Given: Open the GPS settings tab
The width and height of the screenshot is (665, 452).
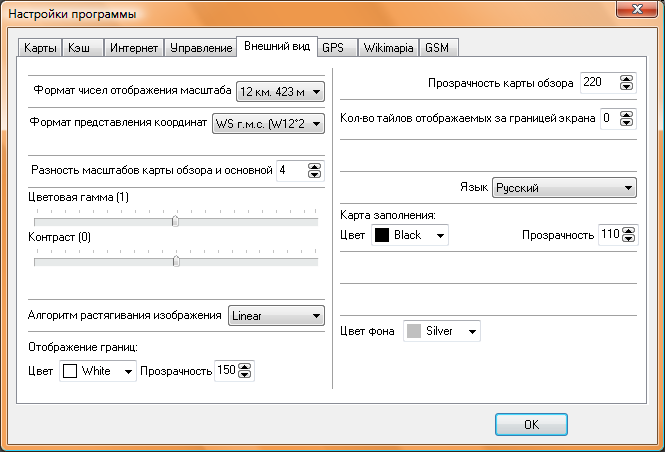Looking at the screenshot, I should [x=333, y=47].
